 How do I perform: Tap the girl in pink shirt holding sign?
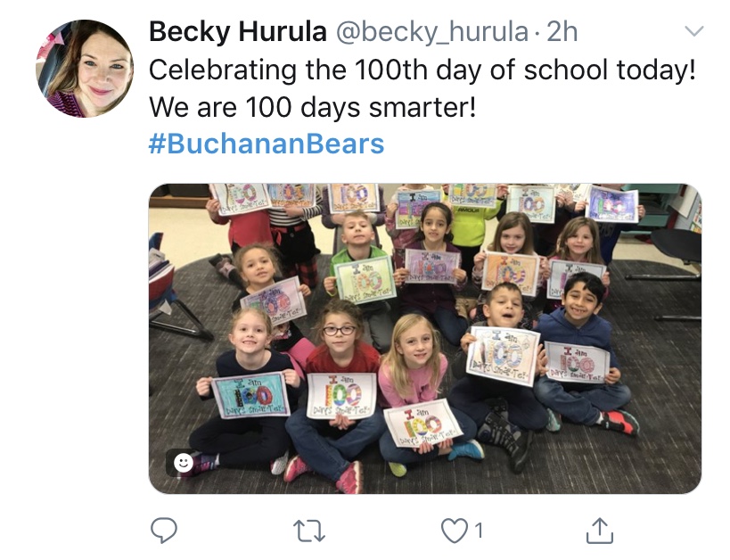tap(417, 390)
